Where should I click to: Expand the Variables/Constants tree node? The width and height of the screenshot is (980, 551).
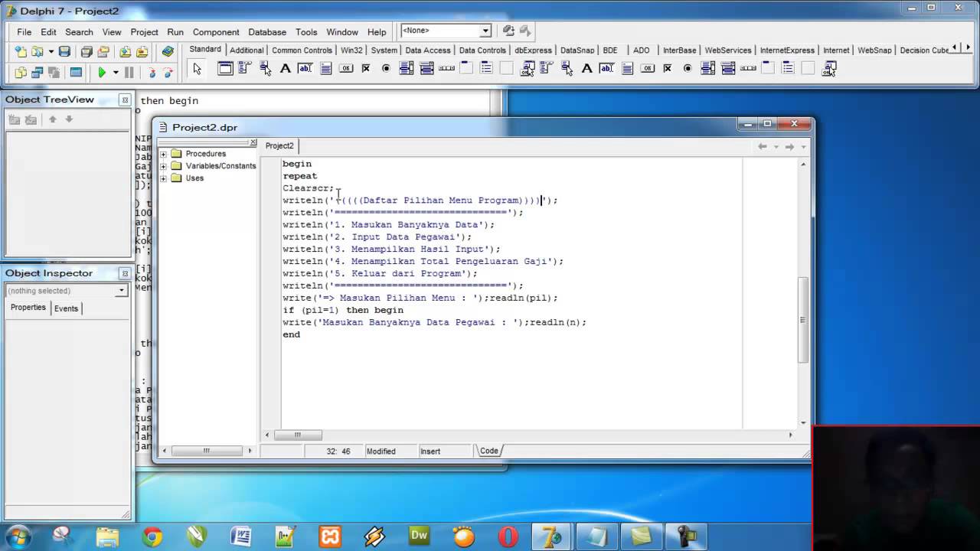click(x=163, y=166)
